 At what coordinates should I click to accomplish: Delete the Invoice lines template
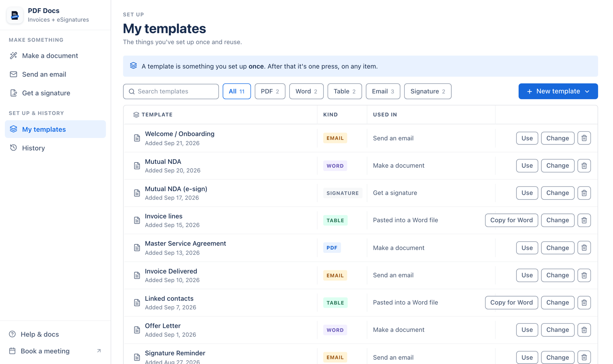(584, 220)
